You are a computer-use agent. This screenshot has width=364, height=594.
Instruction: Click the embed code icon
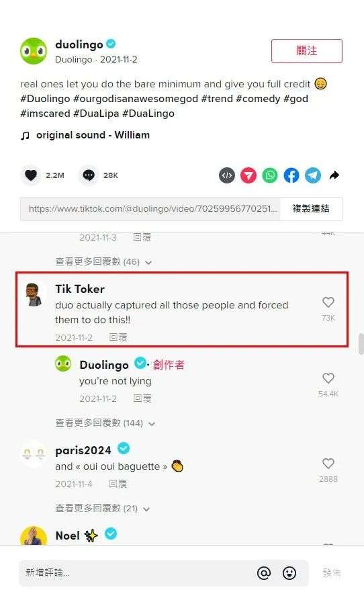[x=227, y=175]
